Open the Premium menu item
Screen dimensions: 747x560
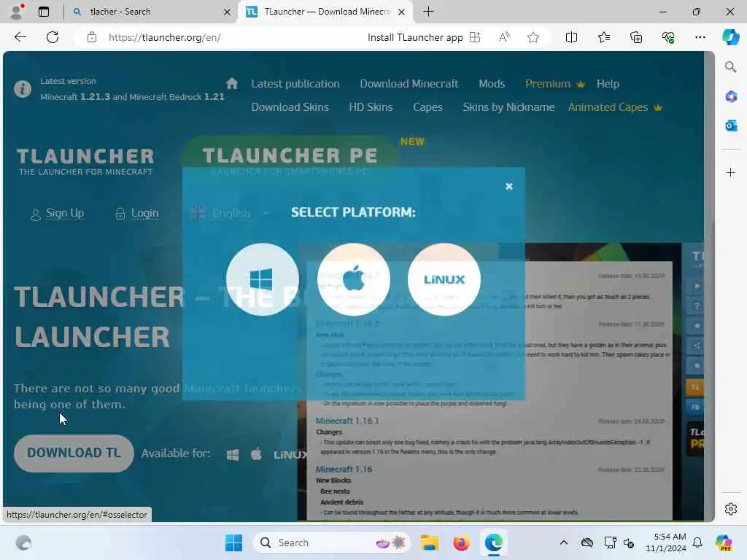[x=554, y=84]
